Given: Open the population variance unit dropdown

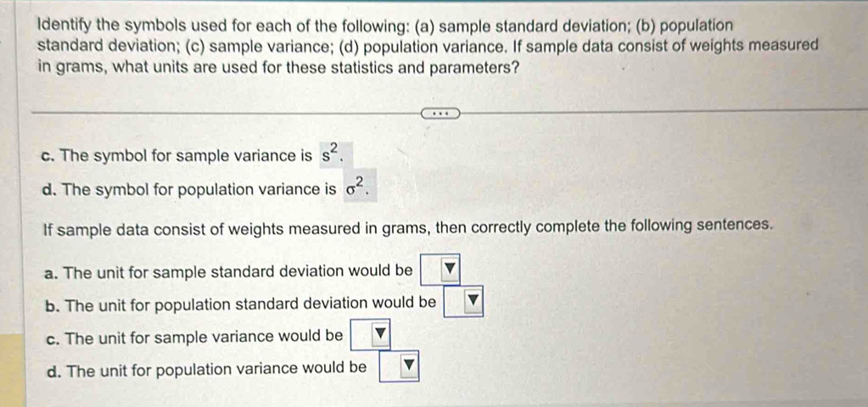Looking at the screenshot, I should 399,366.
